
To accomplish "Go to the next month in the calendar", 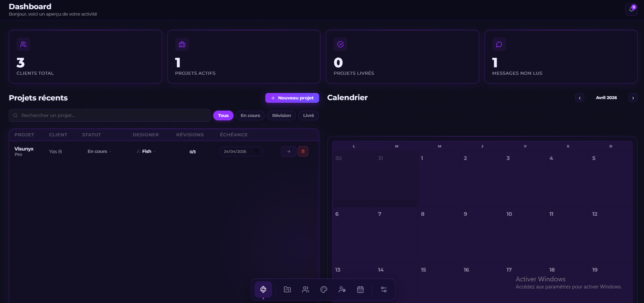I will point(633,98).
